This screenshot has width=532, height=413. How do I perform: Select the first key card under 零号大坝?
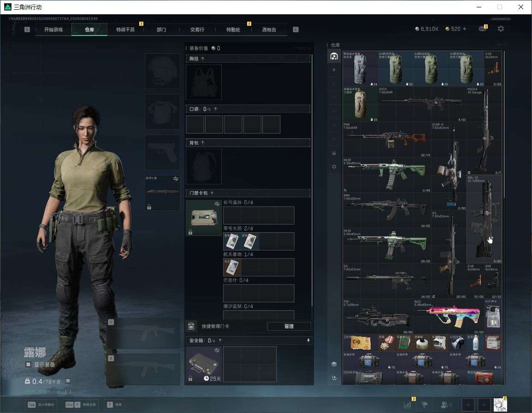click(232, 241)
